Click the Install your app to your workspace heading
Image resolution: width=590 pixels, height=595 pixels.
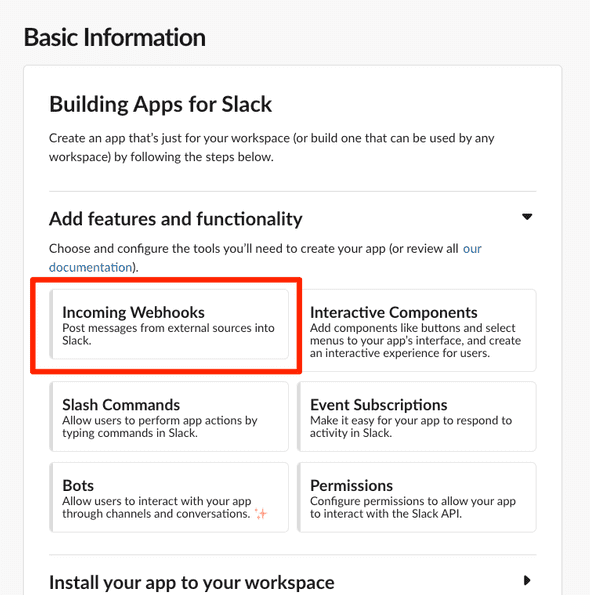(x=192, y=582)
